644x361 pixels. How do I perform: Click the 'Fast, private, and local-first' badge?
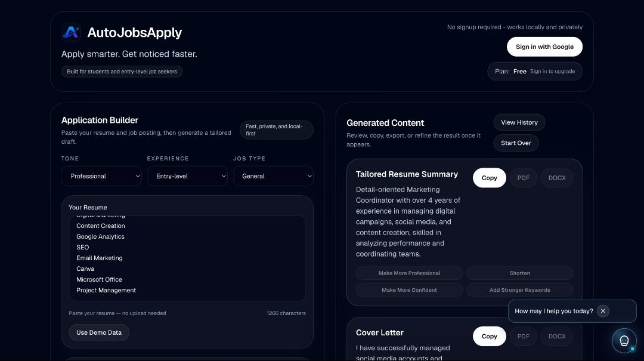(277, 130)
